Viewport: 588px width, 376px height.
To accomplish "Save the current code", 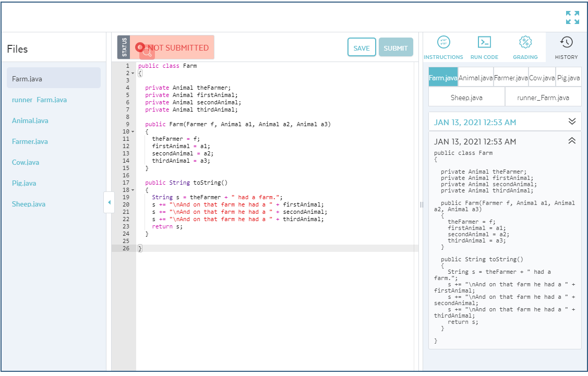I will (x=362, y=47).
